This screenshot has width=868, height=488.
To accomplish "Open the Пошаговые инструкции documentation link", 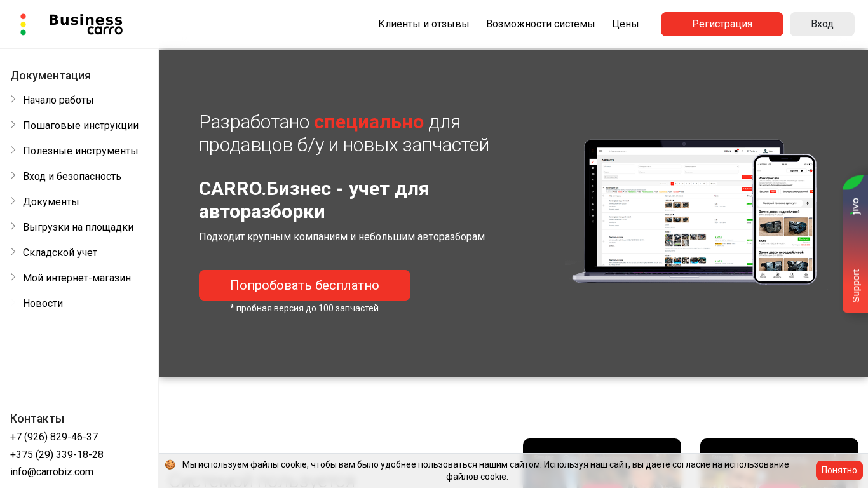I will (81, 125).
